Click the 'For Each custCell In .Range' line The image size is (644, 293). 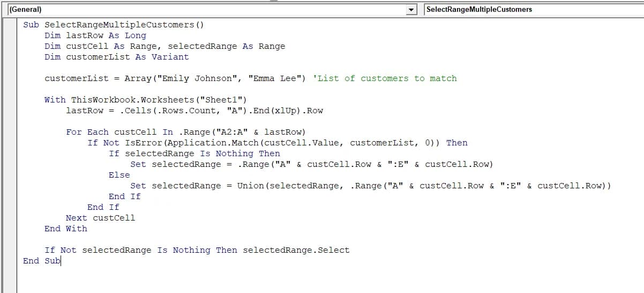pyautogui.click(x=186, y=132)
